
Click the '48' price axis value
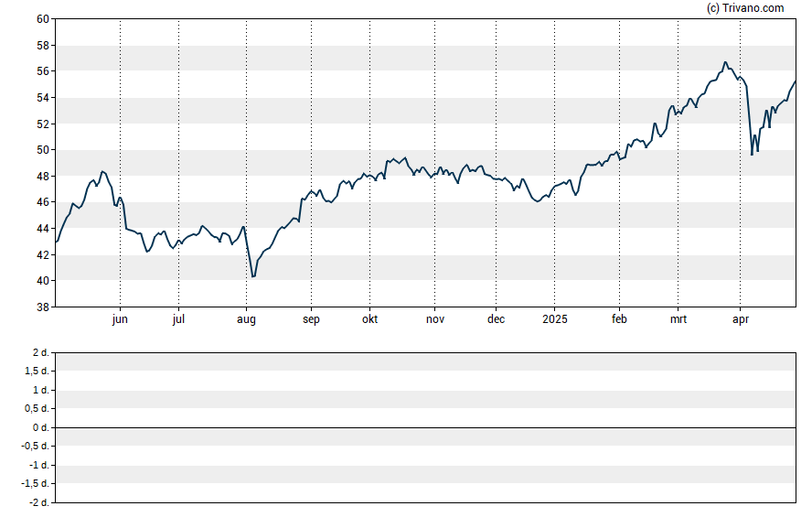[42, 176]
